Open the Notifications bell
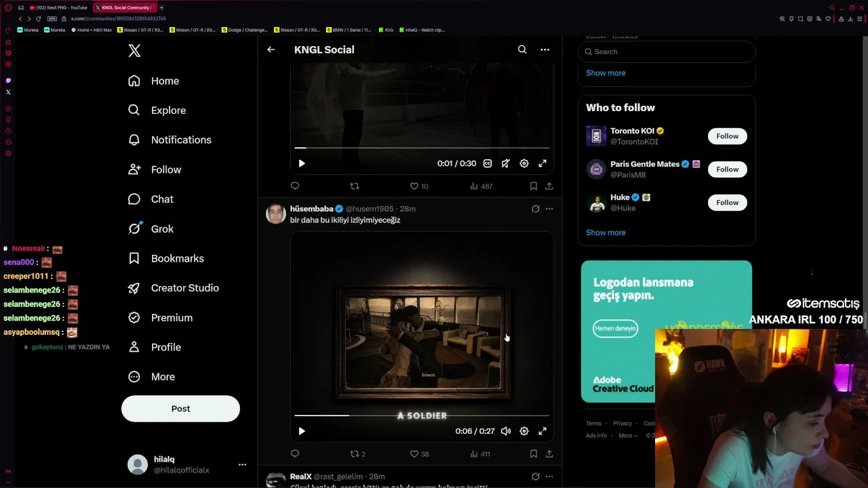This screenshot has height=488, width=868. click(170, 140)
